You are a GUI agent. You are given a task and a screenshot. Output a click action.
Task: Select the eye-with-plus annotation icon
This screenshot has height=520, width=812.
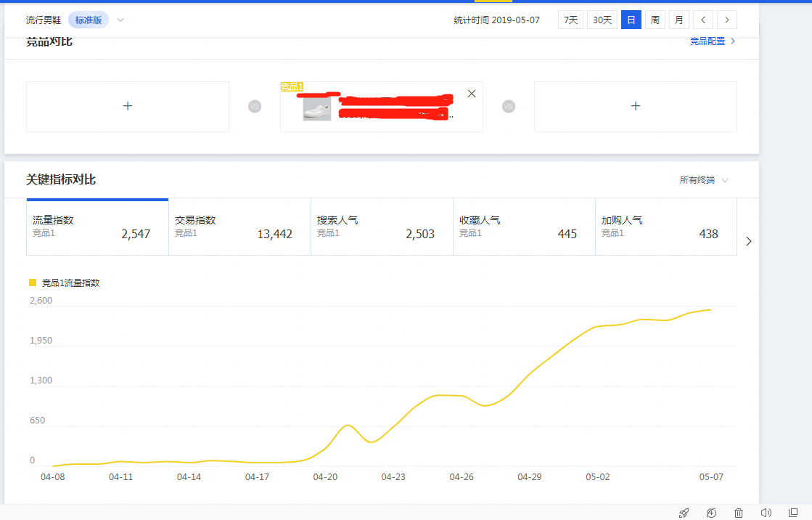pyautogui.click(x=711, y=513)
